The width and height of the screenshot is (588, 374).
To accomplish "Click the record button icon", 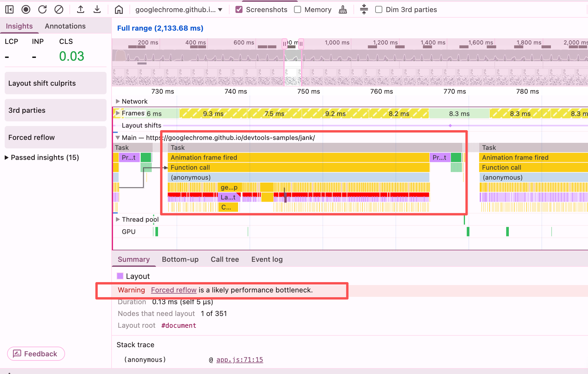I will coord(26,10).
